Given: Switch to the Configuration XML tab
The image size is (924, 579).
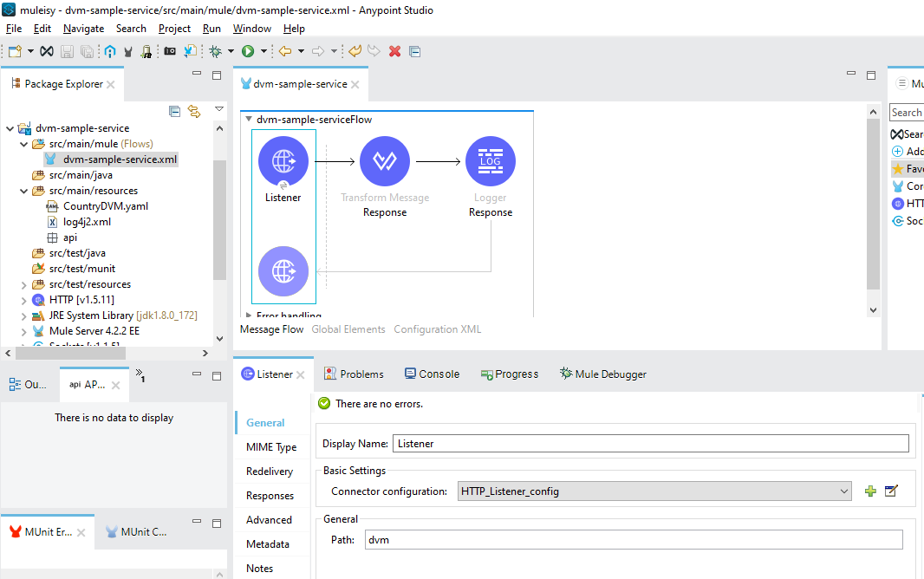Looking at the screenshot, I should tap(437, 329).
